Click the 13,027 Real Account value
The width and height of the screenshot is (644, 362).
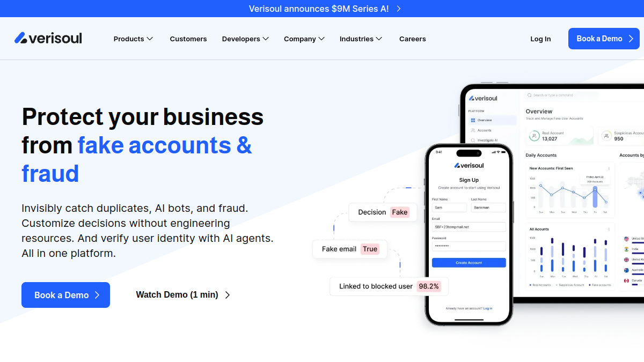click(550, 139)
